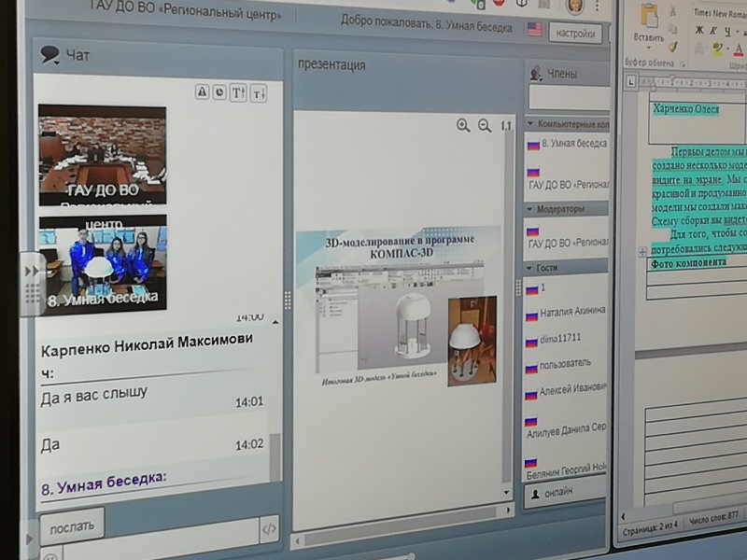Click the language flag selector
Viewport: 747px width, 560px height.
(534, 30)
